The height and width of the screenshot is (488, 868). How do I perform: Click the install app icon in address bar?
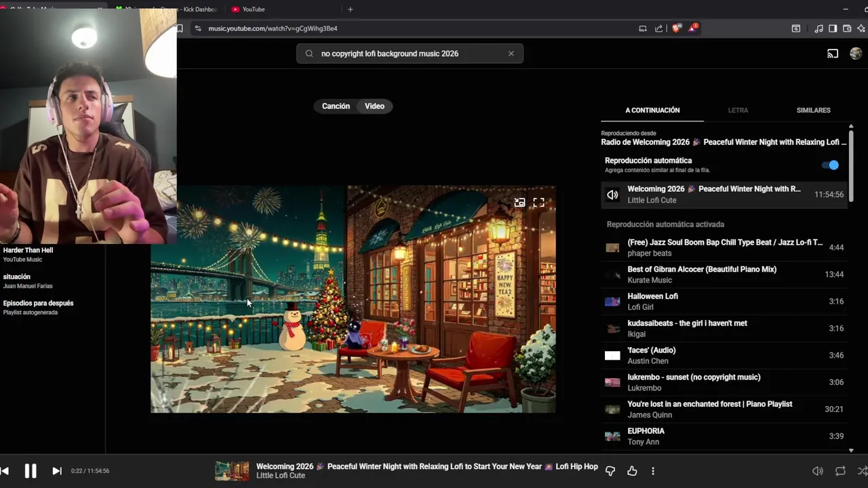pyautogui.click(x=642, y=28)
